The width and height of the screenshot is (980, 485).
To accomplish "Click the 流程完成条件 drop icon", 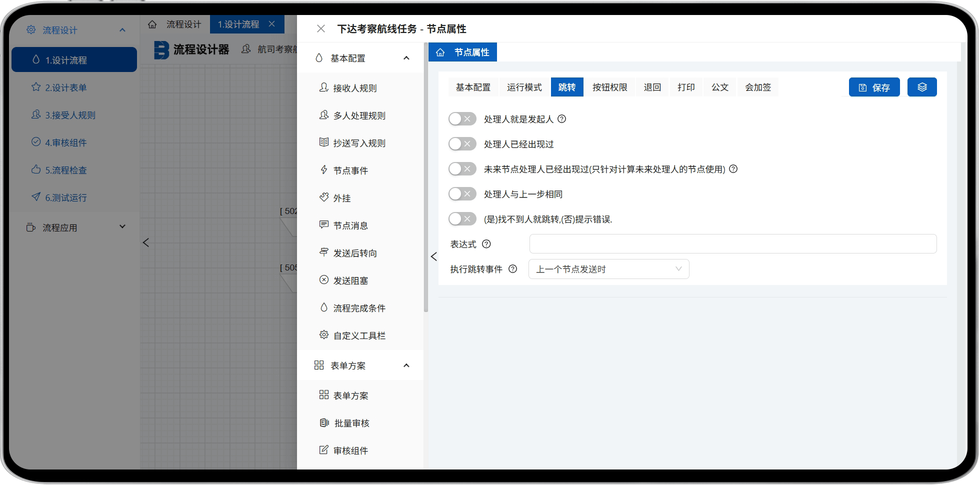I will (x=323, y=307).
